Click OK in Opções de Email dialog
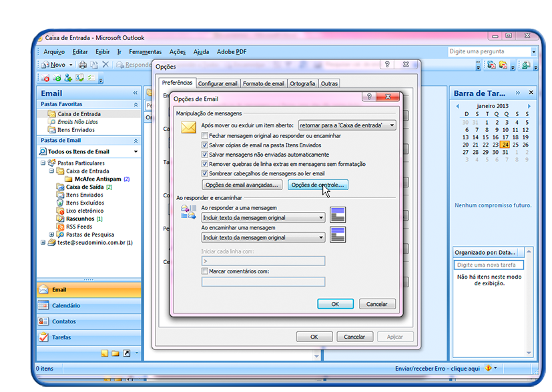 pos(335,304)
